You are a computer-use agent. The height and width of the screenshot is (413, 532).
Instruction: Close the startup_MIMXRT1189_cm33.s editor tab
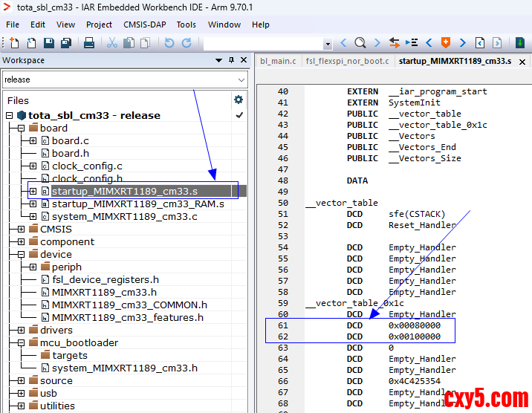(522, 61)
